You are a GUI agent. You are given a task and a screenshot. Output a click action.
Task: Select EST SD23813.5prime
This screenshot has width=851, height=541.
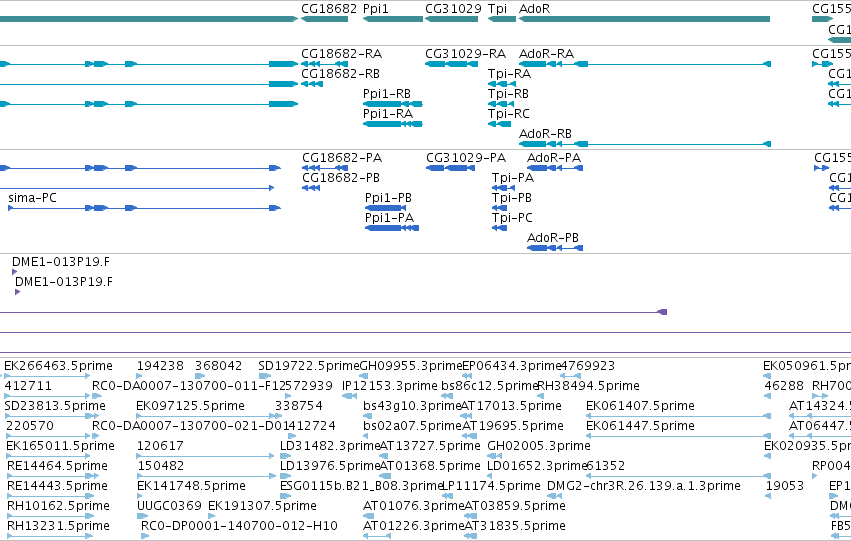[52, 416]
